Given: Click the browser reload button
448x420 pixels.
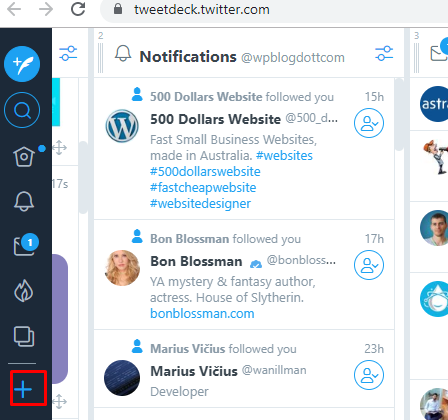Looking at the screenshot, I should coord(78,9).
